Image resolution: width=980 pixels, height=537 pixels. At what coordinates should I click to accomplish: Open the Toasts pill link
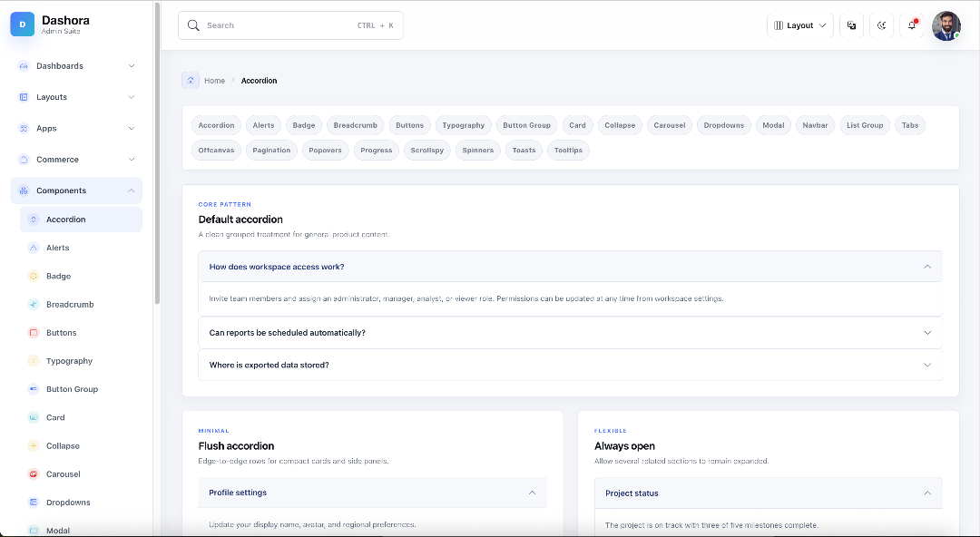click(524, 150)
